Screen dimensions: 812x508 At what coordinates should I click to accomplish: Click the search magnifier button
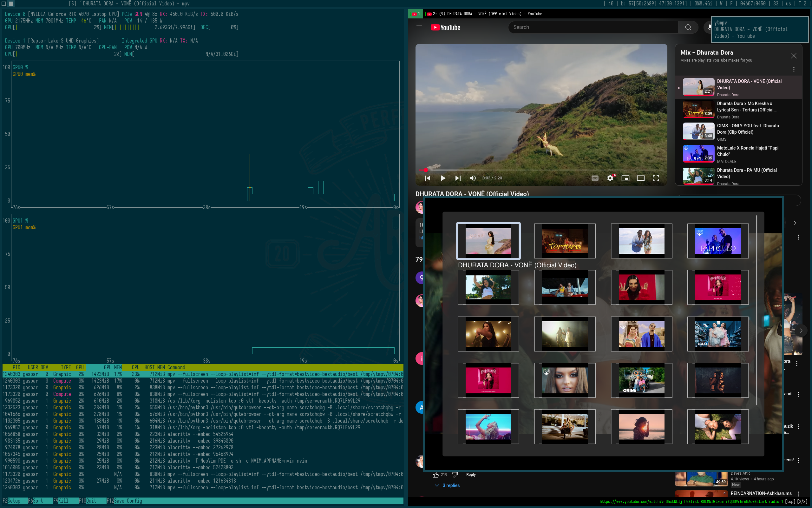click(x=688, y=27)
